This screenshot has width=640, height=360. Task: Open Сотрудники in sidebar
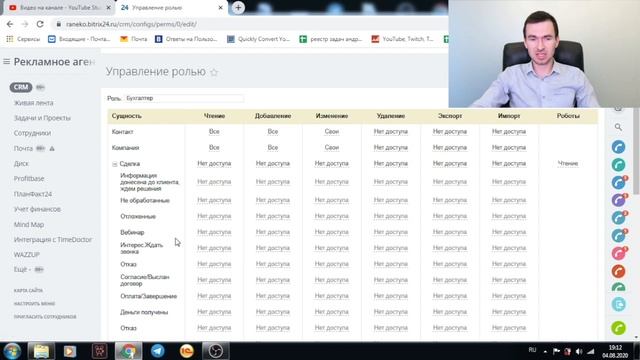(32, 133)
